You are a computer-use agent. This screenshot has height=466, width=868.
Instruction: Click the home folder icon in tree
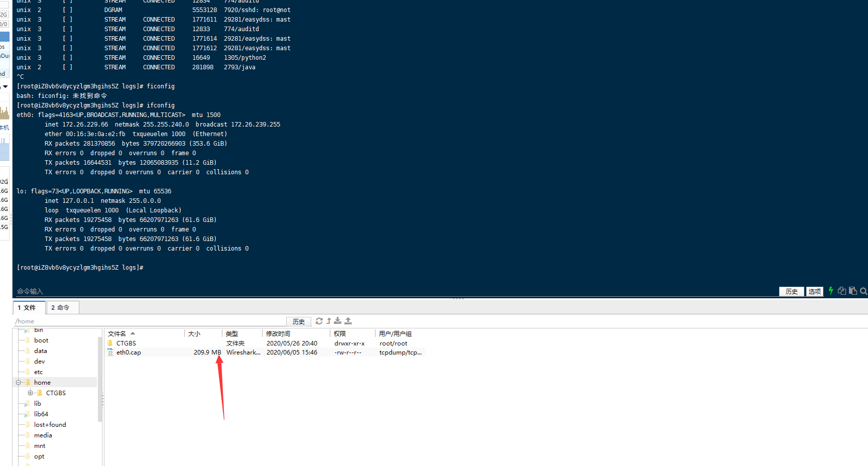(28, 383)
